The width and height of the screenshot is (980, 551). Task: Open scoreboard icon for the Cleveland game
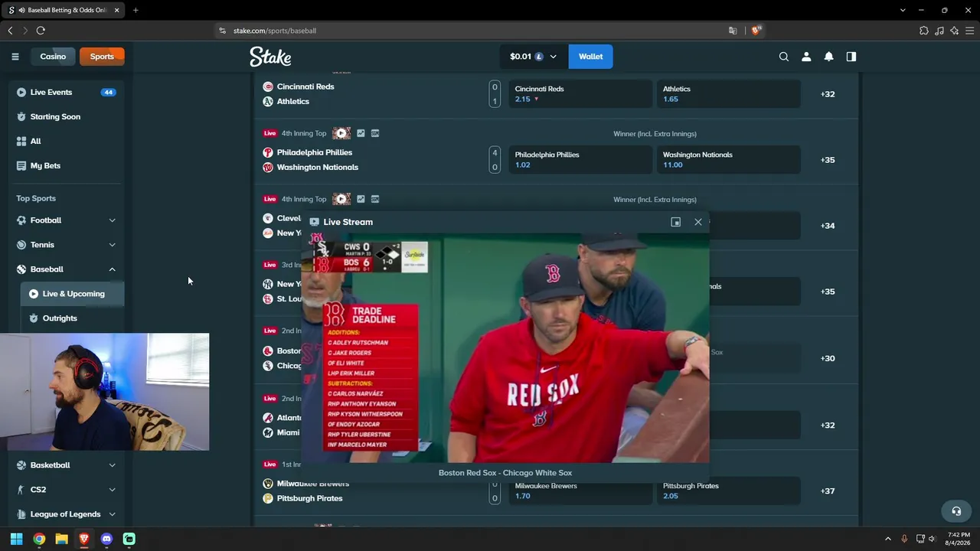tap(375, 199)
